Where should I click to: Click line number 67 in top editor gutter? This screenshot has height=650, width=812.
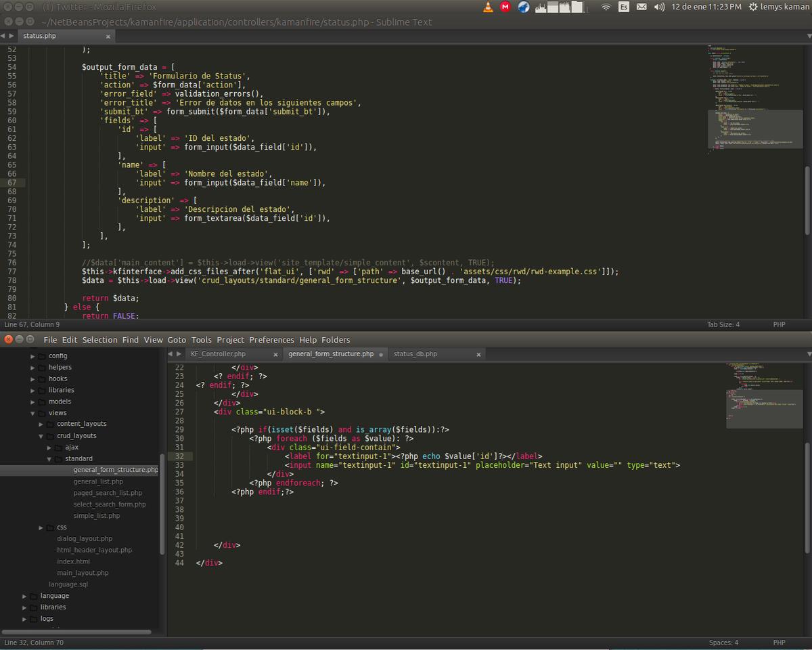[12, 183]
